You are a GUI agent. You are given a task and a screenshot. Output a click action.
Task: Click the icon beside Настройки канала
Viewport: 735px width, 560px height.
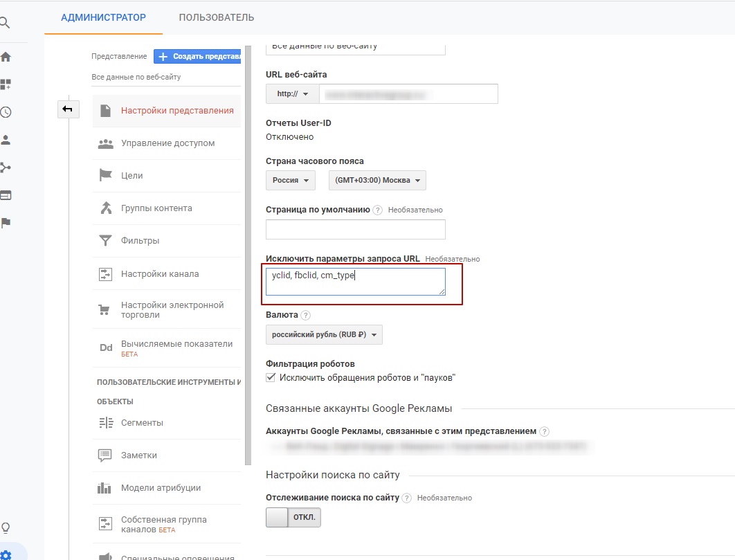click(105, 274)
